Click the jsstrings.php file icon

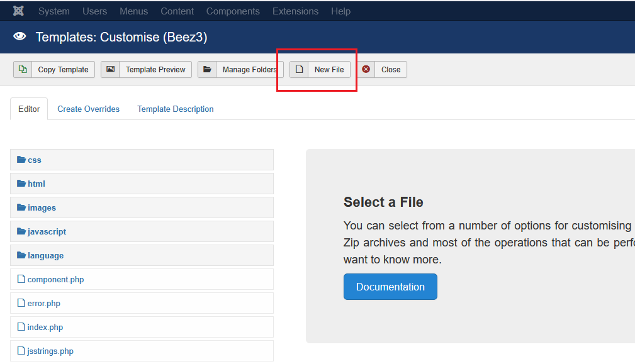tap(21, 351)
